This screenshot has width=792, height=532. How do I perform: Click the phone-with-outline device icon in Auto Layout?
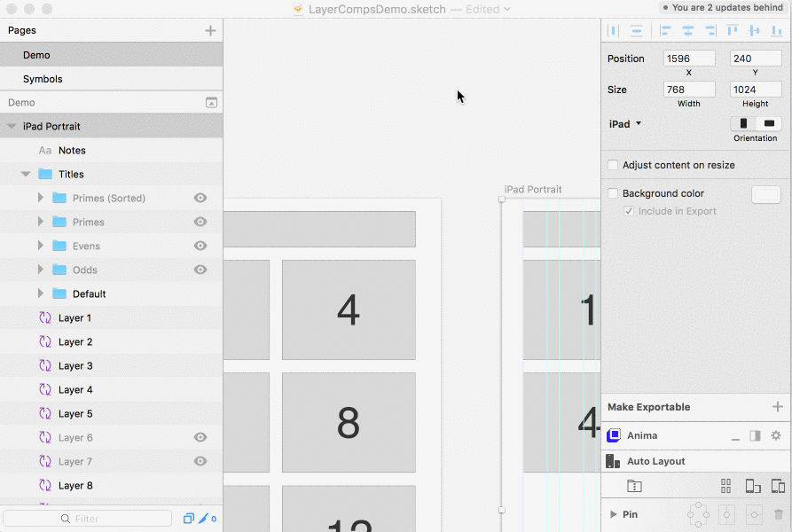click(753, 486)
